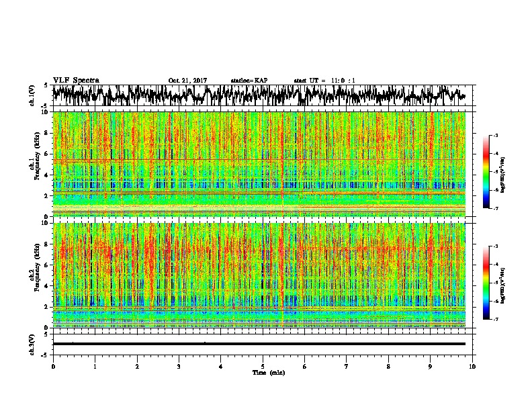Click the time axis tick label "3"
Viewport: 532px width, 411px height.
(179, 367)
